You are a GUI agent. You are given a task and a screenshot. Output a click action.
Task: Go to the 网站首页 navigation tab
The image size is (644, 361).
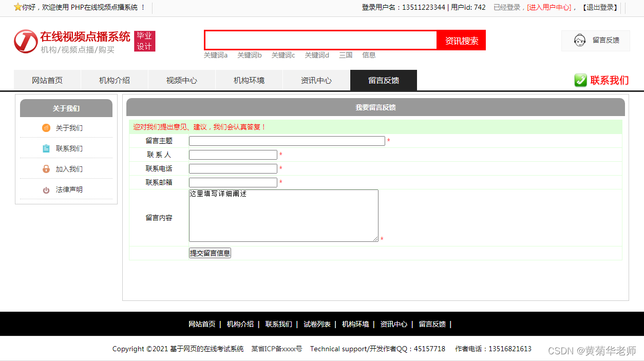[47, 81]
